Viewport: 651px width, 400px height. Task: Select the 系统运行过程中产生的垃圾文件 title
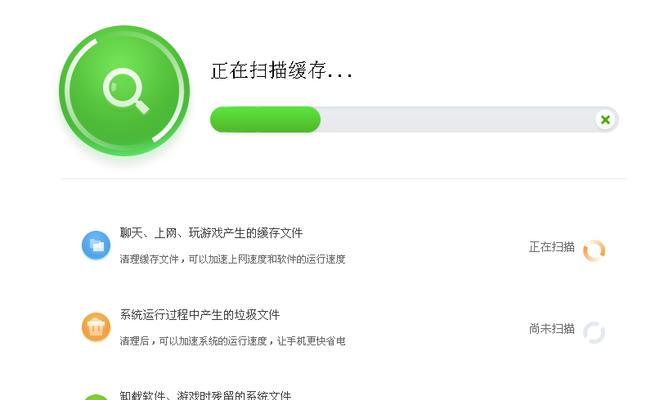200,314
